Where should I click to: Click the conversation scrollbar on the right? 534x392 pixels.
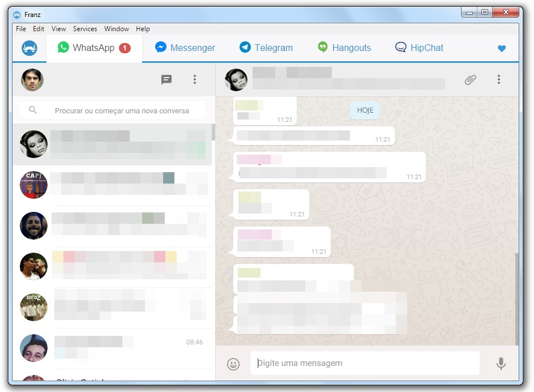(517, 299)
